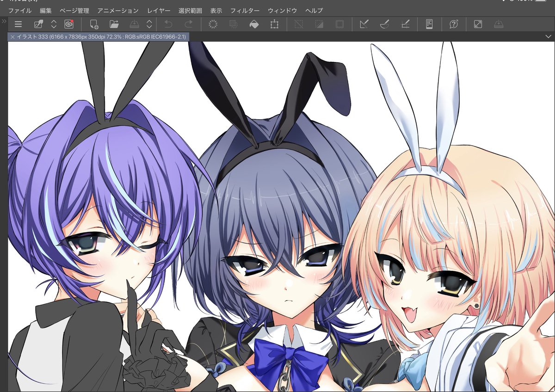Toggle snap to special ruler
Viewport: 555px width, 392px height.
pos(384,24)
